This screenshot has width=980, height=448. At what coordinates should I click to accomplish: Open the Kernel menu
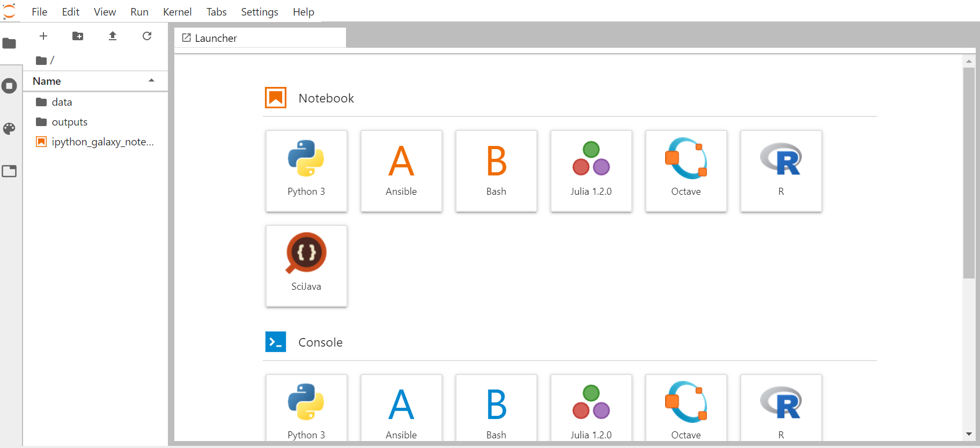(x=177, y=12)
